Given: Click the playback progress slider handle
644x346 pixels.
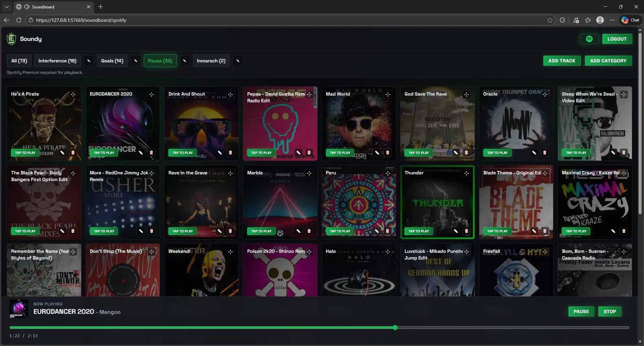Looking at the screenshot, I should (395, 328).
